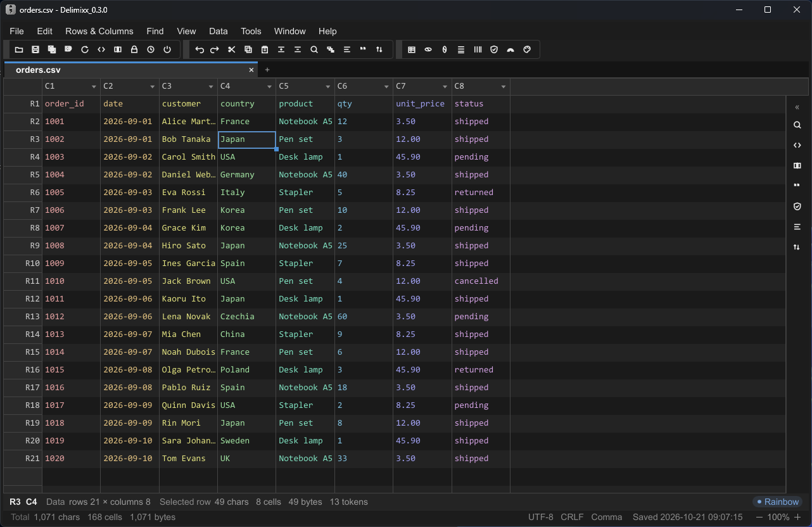
Task: Click the sort arrows icon in right sidebar
Action: click(x=797, y=247)
